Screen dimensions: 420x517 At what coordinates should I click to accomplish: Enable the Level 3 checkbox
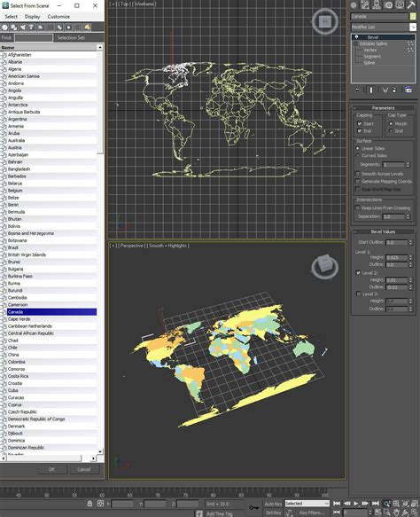pos(358,294)
